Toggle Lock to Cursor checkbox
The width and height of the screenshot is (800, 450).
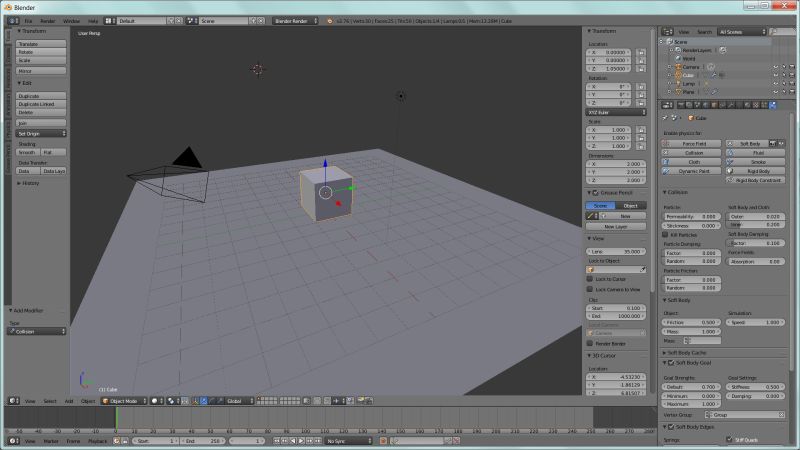(x=590, y=279)
